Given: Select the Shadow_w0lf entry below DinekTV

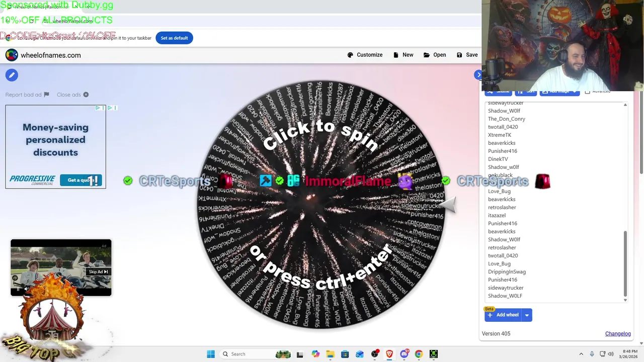Looking at the screenshot, I should coord(503,167).
